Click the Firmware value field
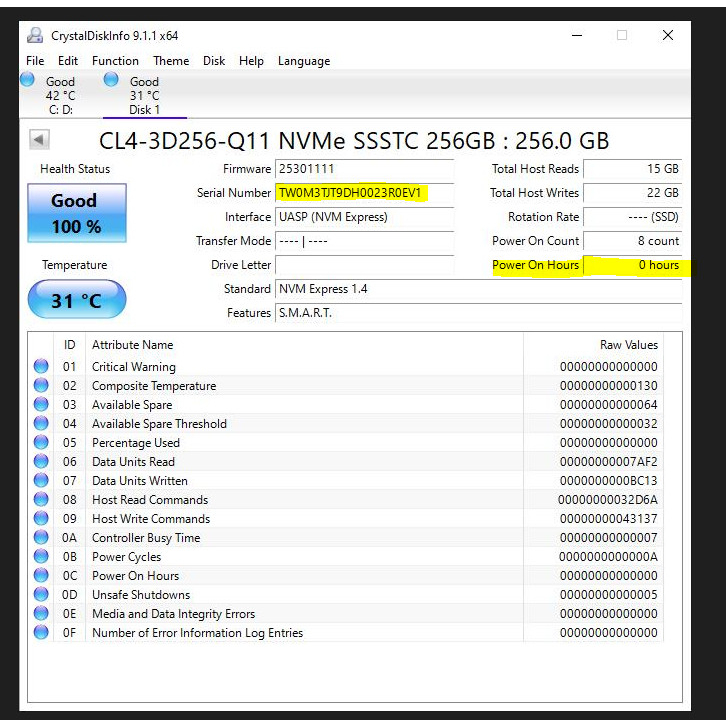 point(364,169)
